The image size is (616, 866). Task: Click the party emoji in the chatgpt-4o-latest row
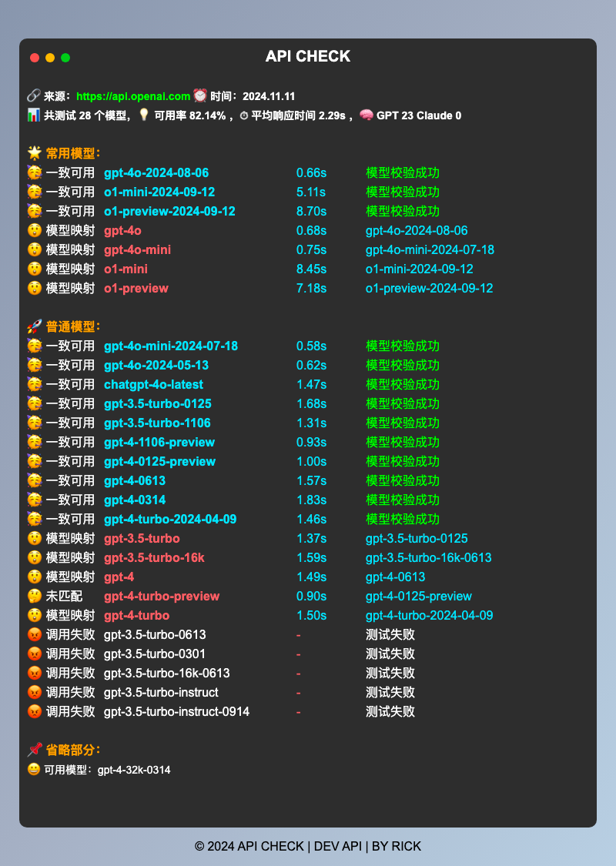coord(34,384)
